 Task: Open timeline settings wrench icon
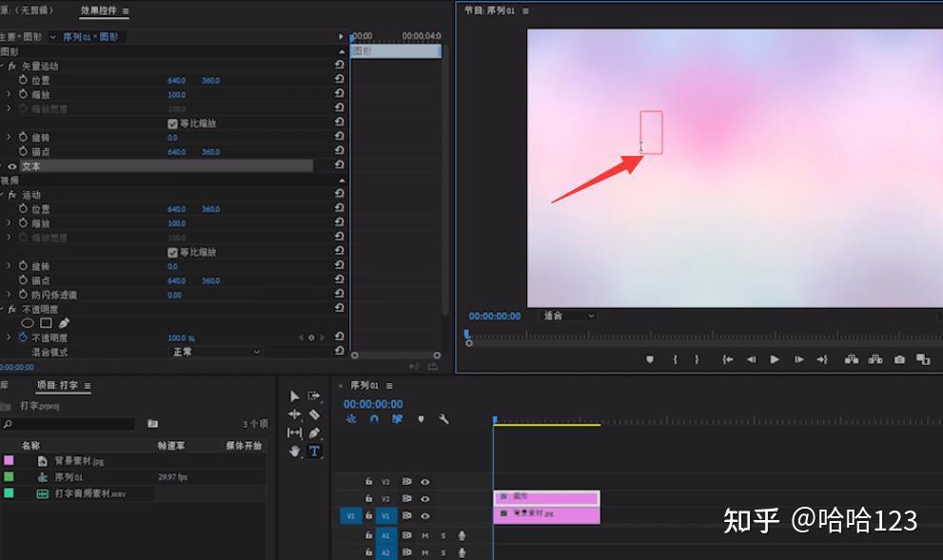coord(443,419)
